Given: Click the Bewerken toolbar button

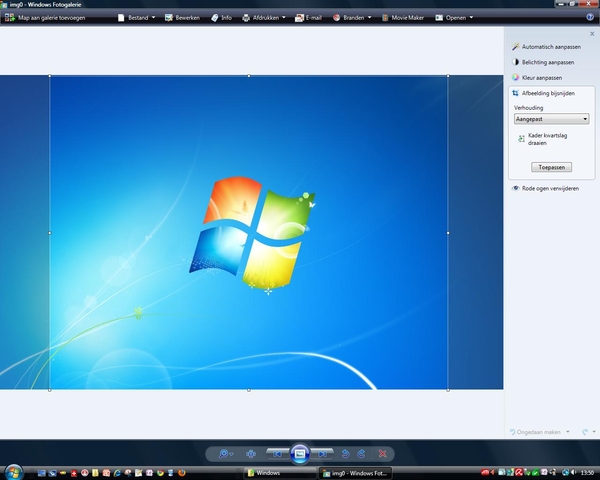Looking at the screenshot, I should point(183,18).
